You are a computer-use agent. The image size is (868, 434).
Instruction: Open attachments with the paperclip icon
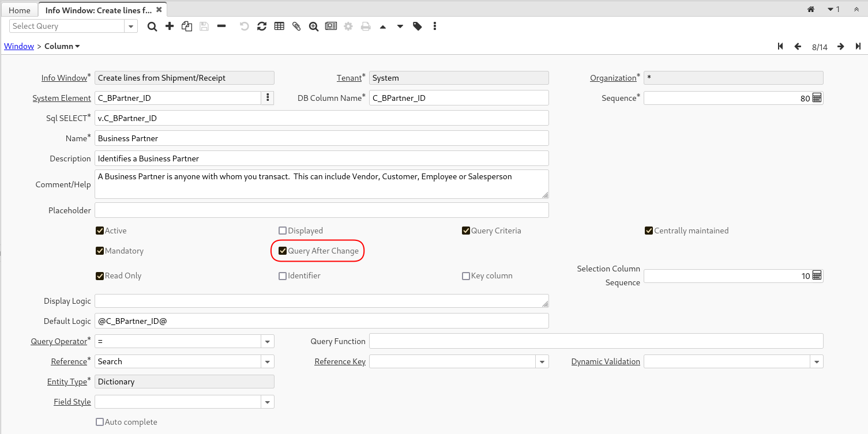(296, 27)
